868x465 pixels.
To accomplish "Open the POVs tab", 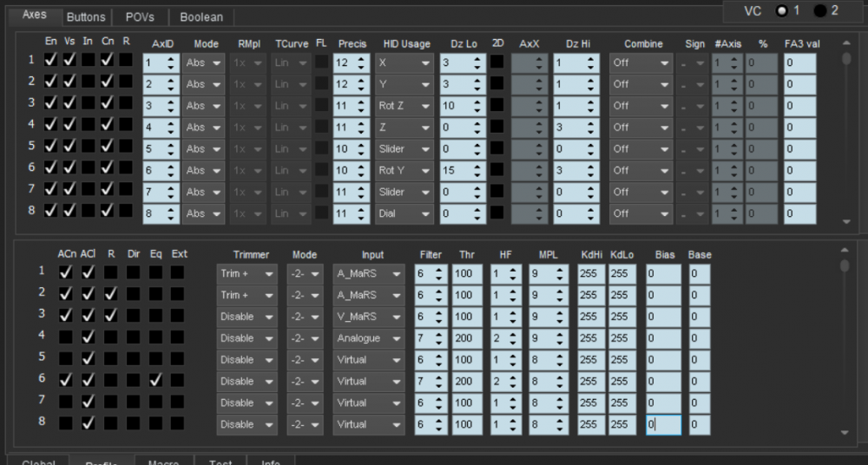I will point(140,16).
